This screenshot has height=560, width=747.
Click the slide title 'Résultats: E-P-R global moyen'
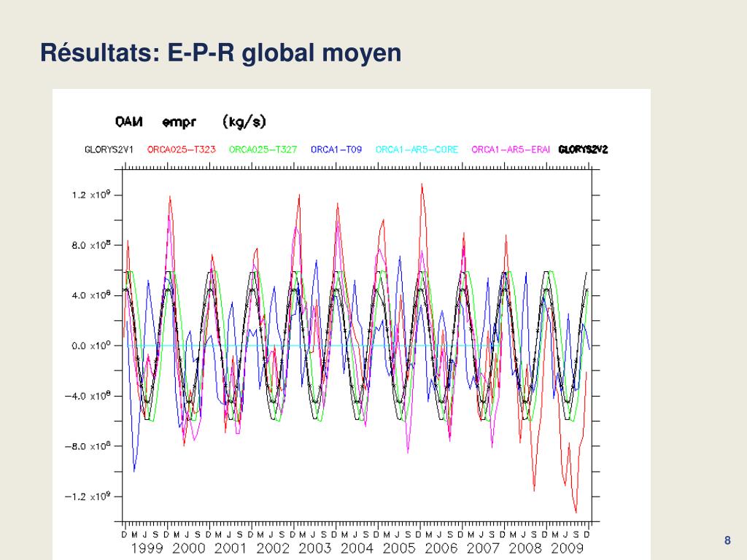(x=220, y=52)
